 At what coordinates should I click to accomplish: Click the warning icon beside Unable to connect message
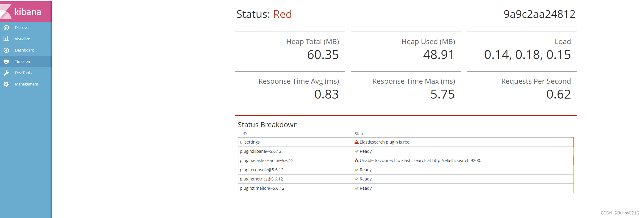[x=357, y=161]
